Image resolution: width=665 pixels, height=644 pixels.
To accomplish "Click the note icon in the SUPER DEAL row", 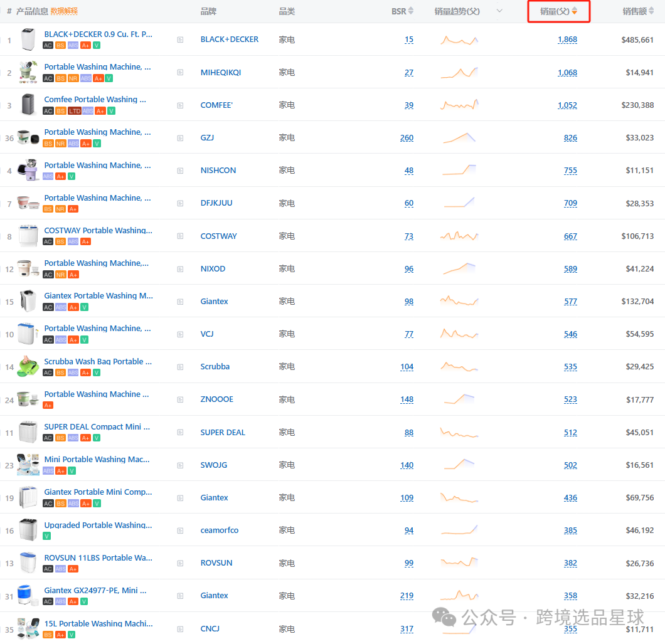I will tap(180, 433).
